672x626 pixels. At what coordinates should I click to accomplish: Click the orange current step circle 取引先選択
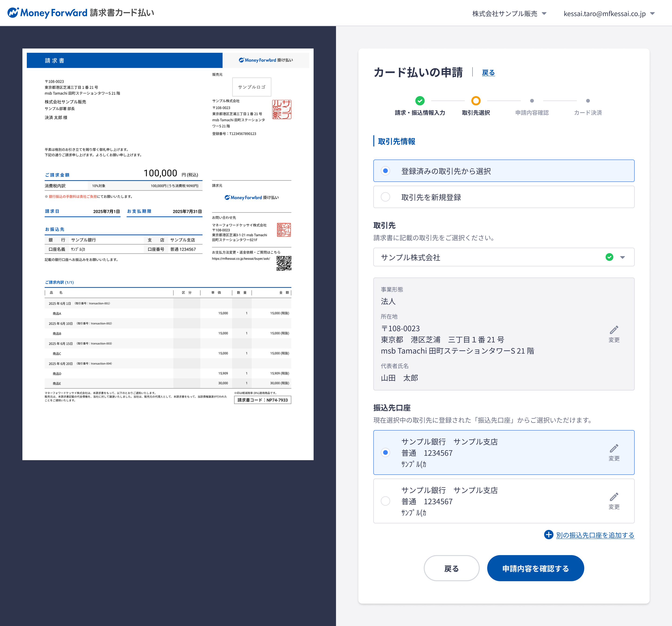(x=476, y=101)
